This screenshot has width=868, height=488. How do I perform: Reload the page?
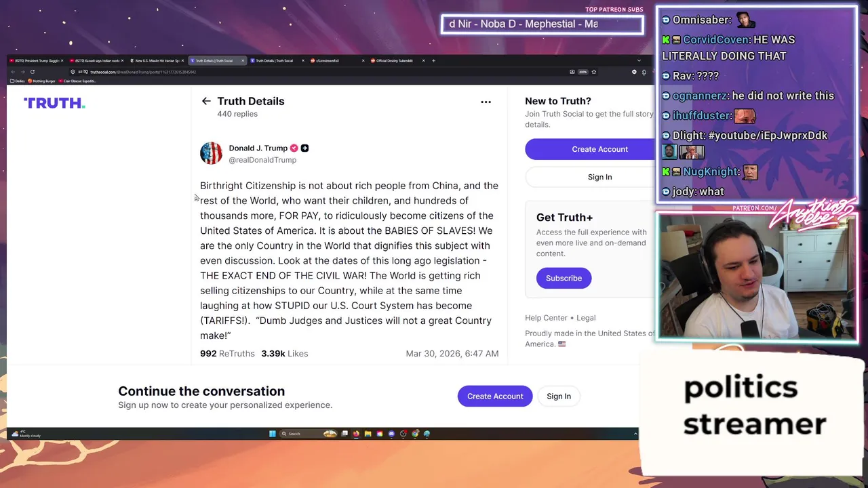32,72
